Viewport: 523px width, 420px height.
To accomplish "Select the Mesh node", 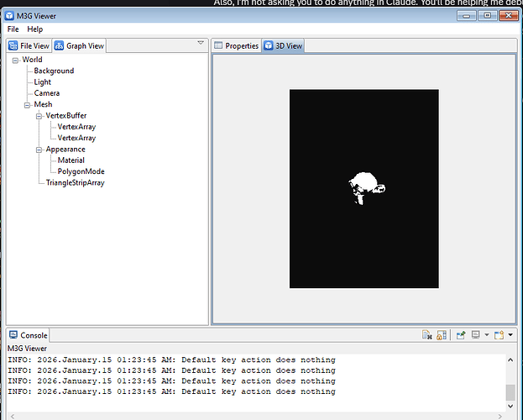I will coord(43,104).
